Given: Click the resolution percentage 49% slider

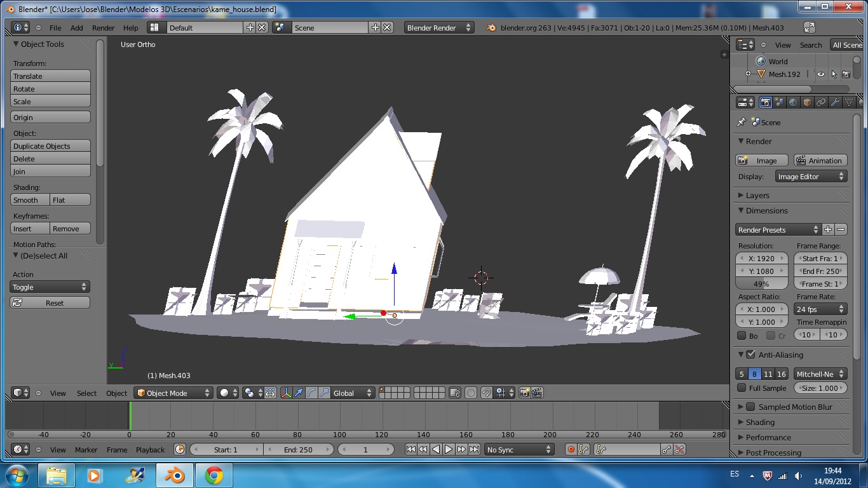Looking at the screenshot, I should point(761,284).
